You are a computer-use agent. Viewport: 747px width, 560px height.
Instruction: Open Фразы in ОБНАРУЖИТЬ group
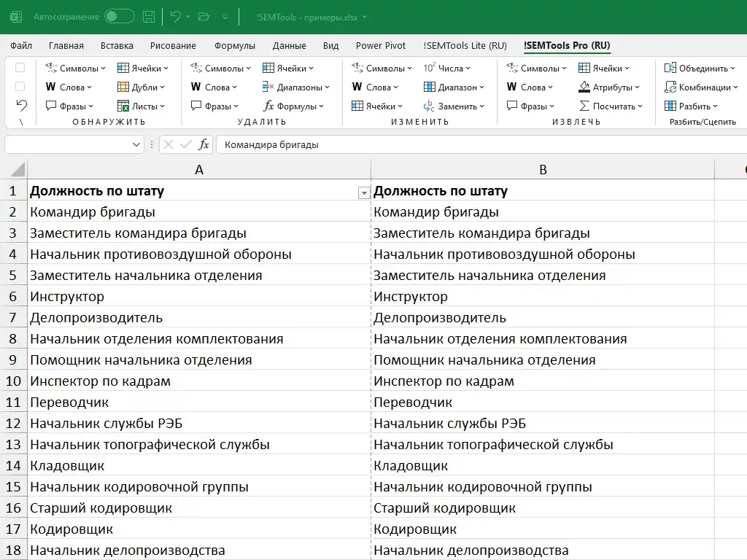point(69,106)
